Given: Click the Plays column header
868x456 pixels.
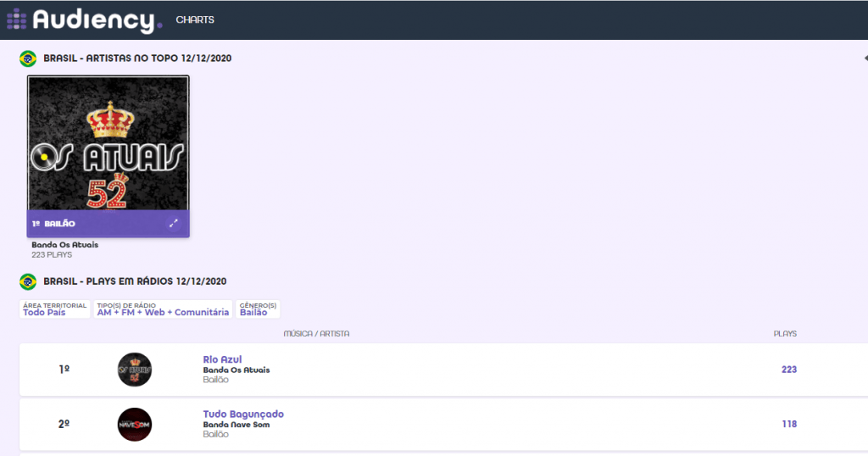Looking at the screenshot, I should (785, 334).
